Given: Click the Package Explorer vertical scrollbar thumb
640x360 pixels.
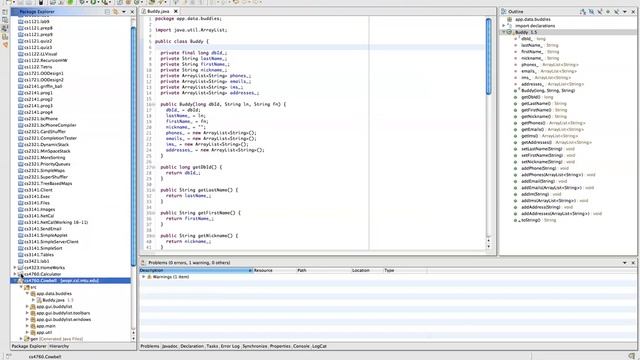Looking at the screenshot, I should coord(133,147).
